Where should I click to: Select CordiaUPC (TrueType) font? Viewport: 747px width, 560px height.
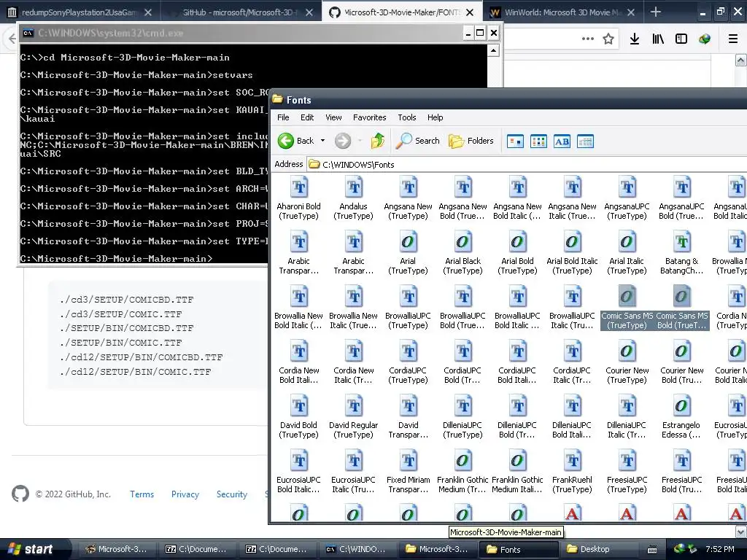point(409,362)
